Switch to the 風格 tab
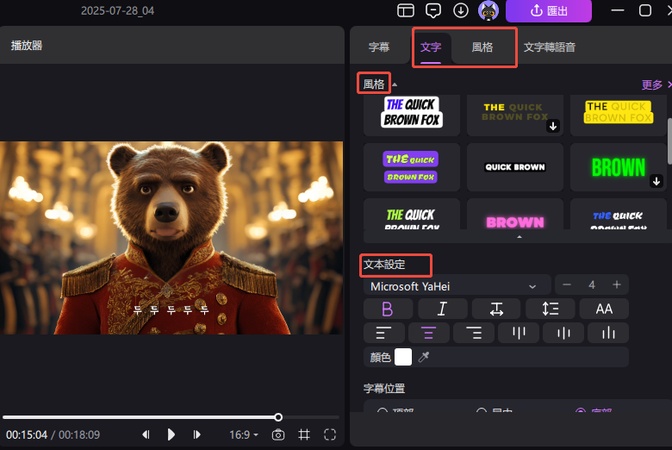This screenshot has width=672, height=450. coord(482,47)
